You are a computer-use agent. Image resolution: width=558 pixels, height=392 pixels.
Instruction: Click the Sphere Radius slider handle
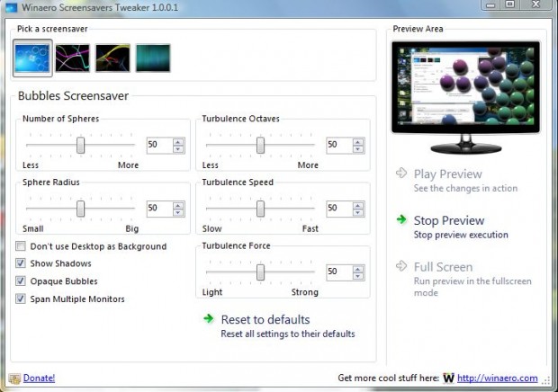click(x=80, y=208)
